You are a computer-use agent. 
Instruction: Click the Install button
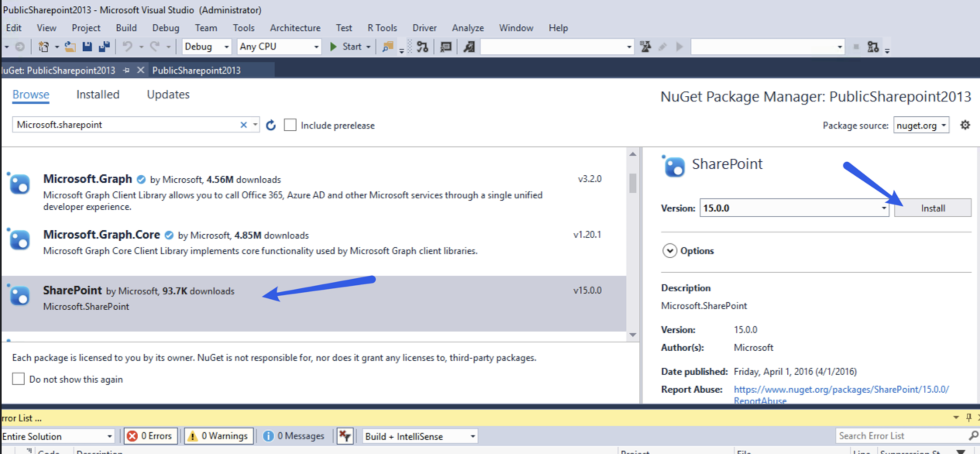[932, 208]
